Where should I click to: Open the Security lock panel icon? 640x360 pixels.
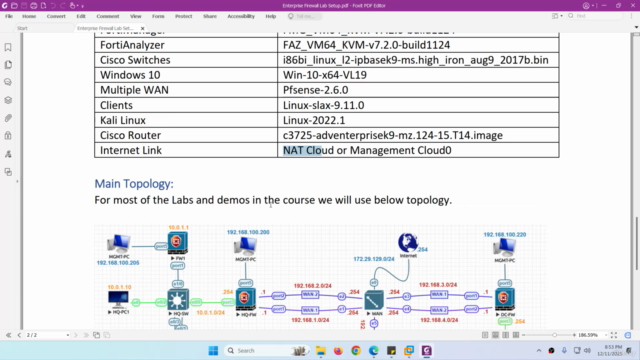pos(8,136)
